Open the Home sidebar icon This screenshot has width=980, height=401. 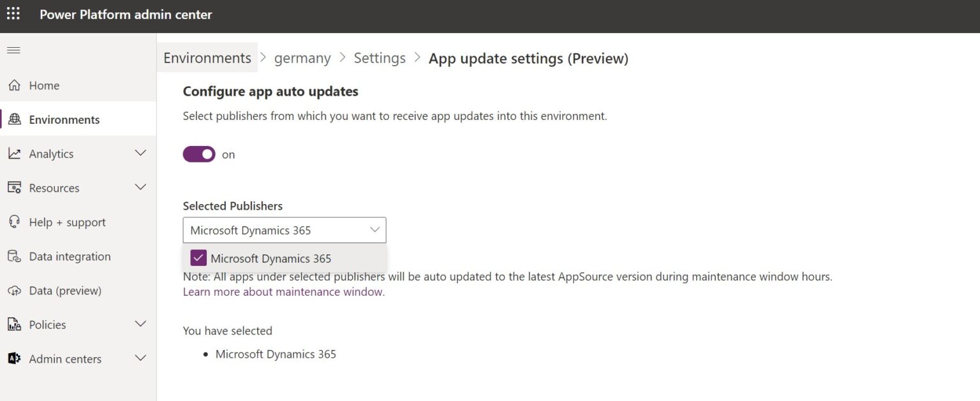coord(14,85)
